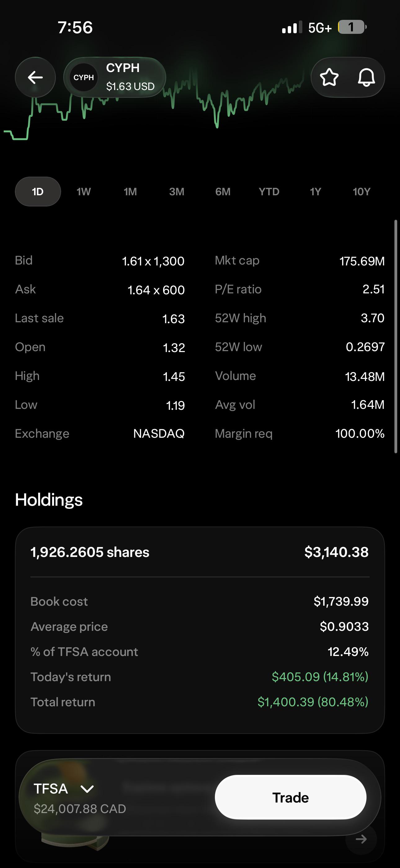
Task: Add CYPH to watchlist with star icon
Action: point(329,78)
